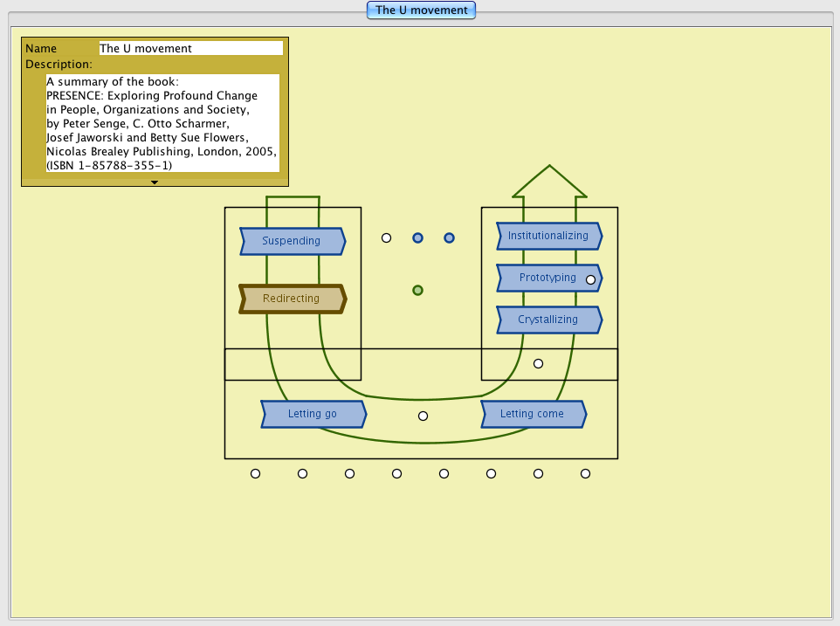Select the Crystallizing step node
This screenshot has height=626, width=840.
pos(548,320)
